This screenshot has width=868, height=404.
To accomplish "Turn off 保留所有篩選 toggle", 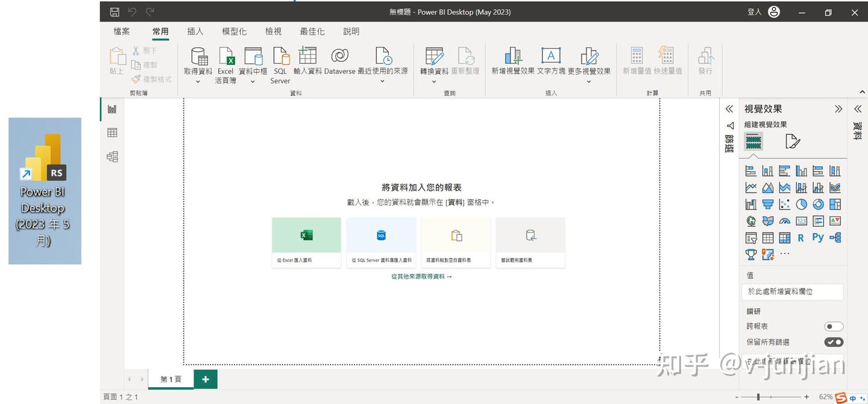I will [x=834, y=341].
